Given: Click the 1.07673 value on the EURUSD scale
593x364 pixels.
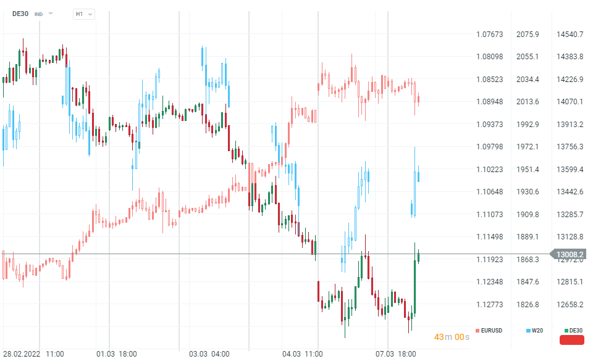Looking at the screenshot, I should pos(490,34).
